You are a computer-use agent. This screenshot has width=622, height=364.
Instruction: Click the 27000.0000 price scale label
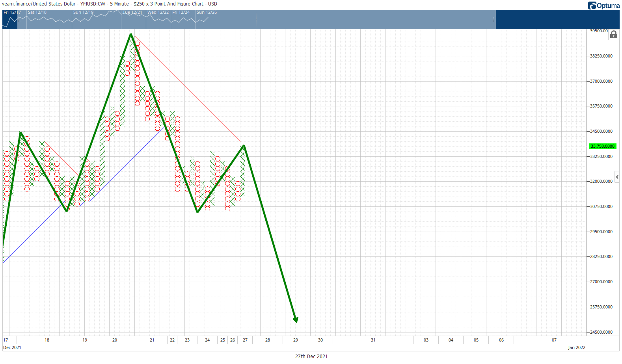(601, 282)
